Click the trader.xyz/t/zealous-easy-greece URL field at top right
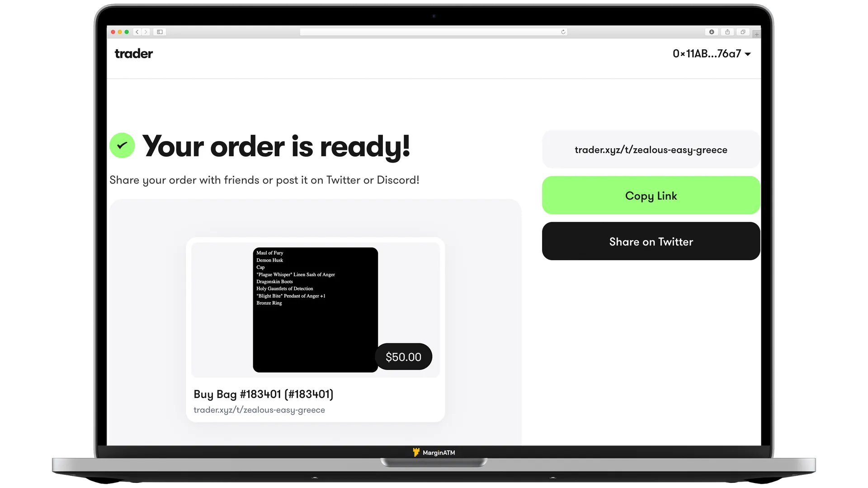This screenshot has height=488, width=868. 651,150
